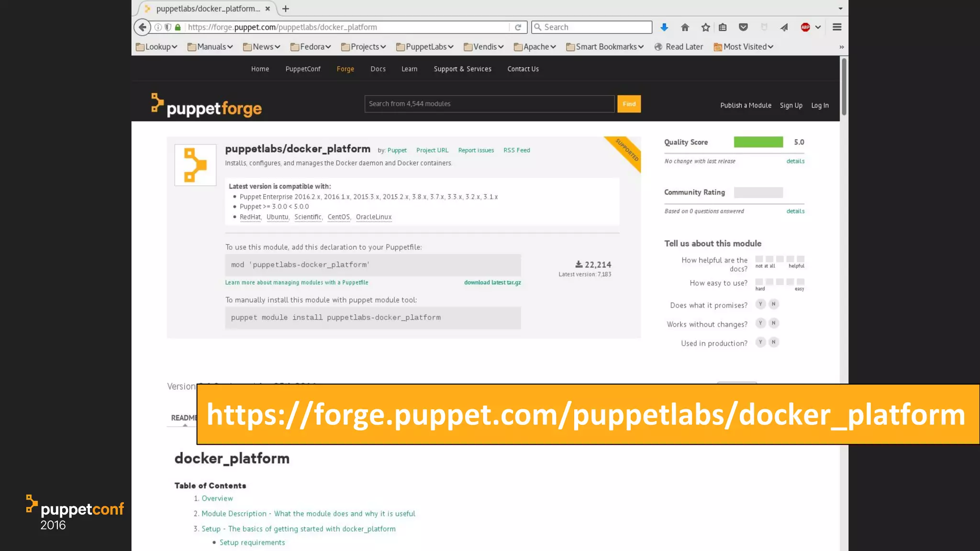The height and width of the screenshot is (551, 980).
Task: Open the RSS Feed link
Action: click(516, 150)
